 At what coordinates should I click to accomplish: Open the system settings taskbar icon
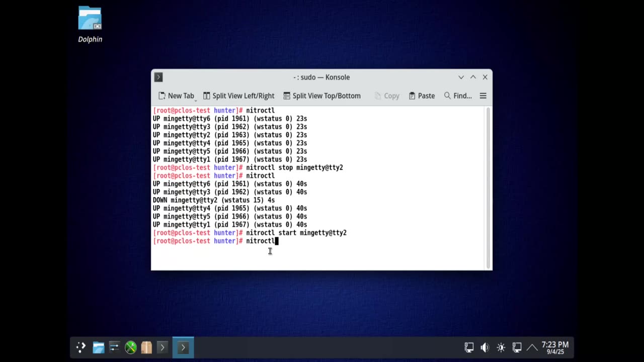[114, 347]
